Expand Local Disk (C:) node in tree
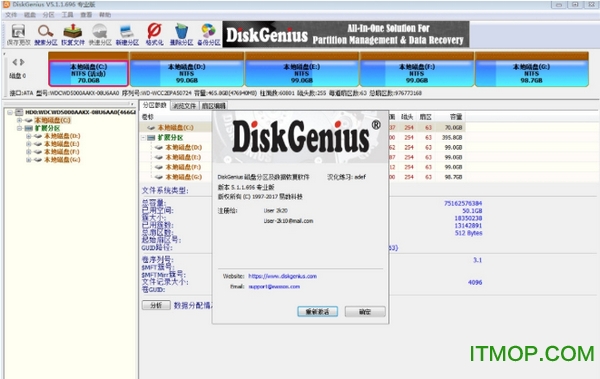This screenshot has width=600, height=379. [x=20, y=120]
